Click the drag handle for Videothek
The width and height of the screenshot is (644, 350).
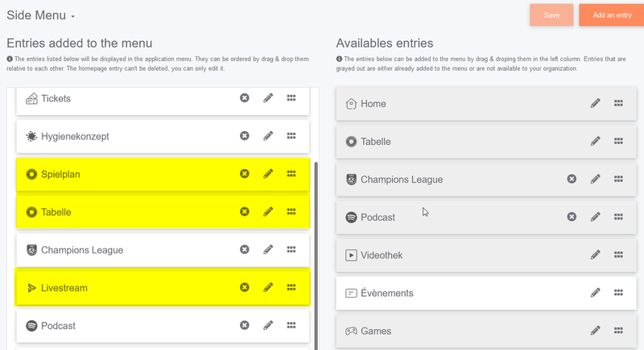(x=619, y=255)
